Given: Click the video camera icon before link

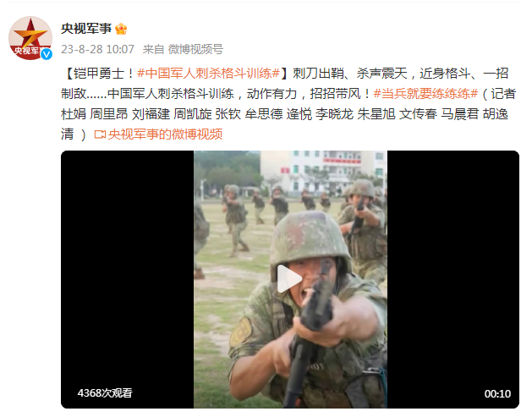Looking at the screenshot, I should (x=100, y=134).
